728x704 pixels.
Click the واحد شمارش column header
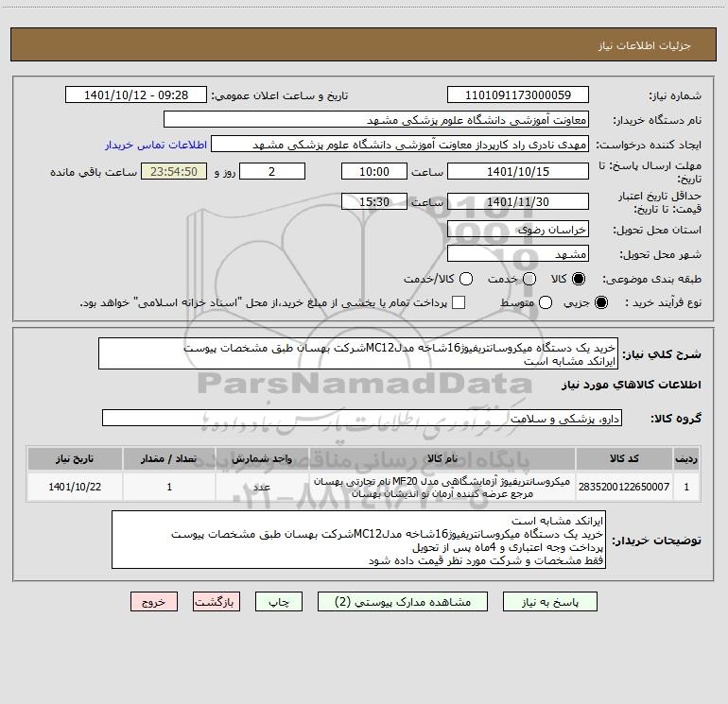262,458
